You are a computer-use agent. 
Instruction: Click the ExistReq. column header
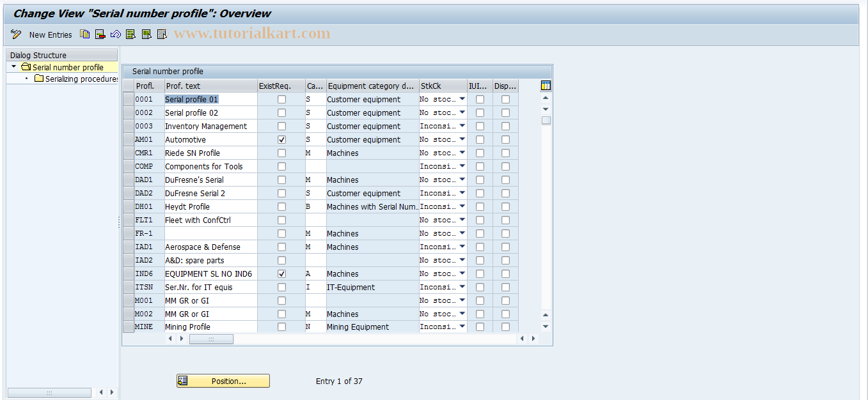point(281,86)
